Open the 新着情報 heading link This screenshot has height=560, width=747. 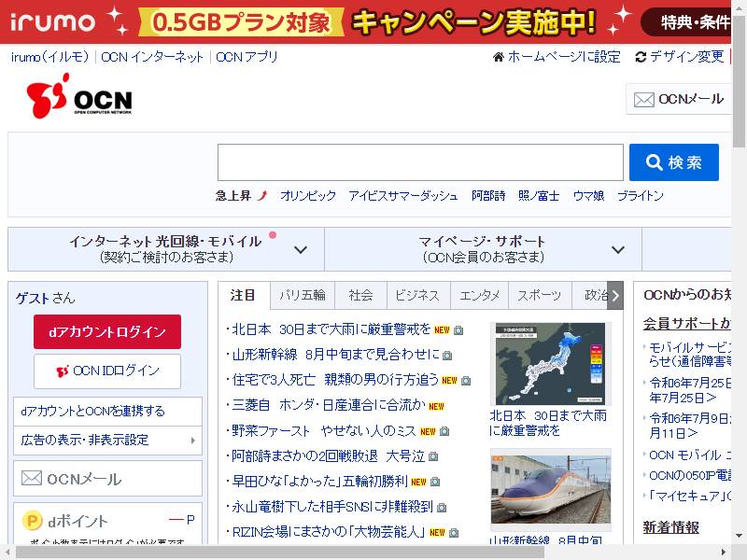pos(670,527)
